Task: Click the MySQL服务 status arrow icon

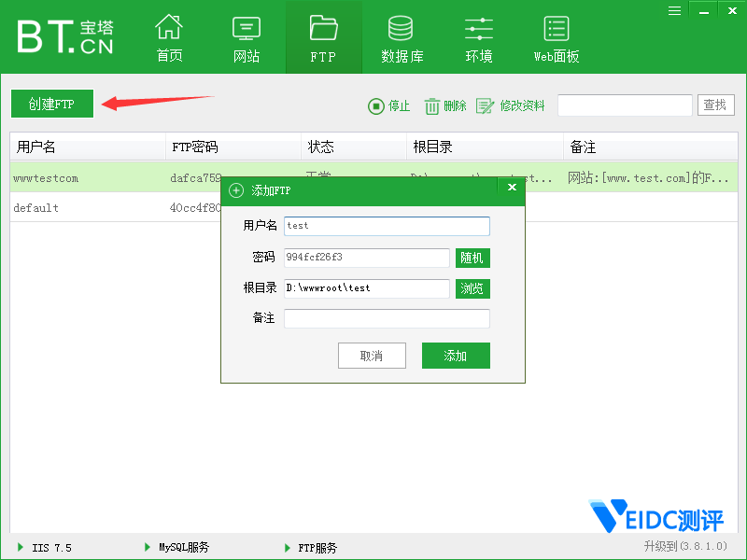Action: (x=148, y=547)
